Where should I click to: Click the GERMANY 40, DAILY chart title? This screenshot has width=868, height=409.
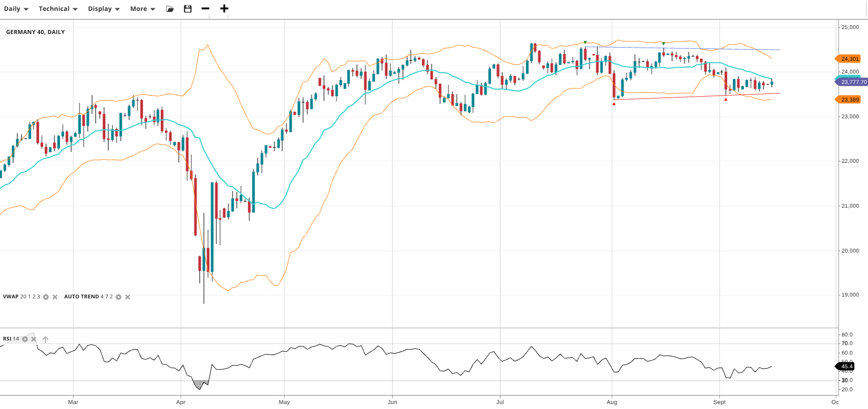click(x=35, y=32)
